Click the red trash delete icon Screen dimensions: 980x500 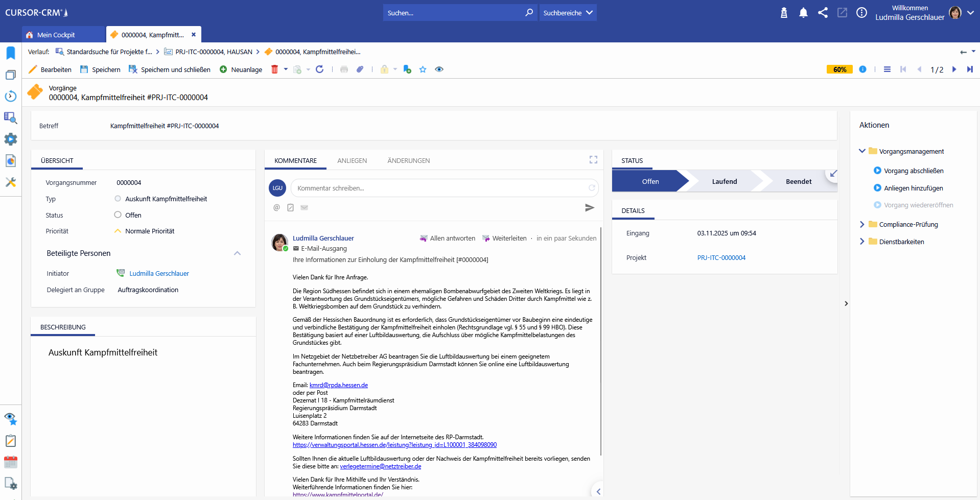pos(274,69)
